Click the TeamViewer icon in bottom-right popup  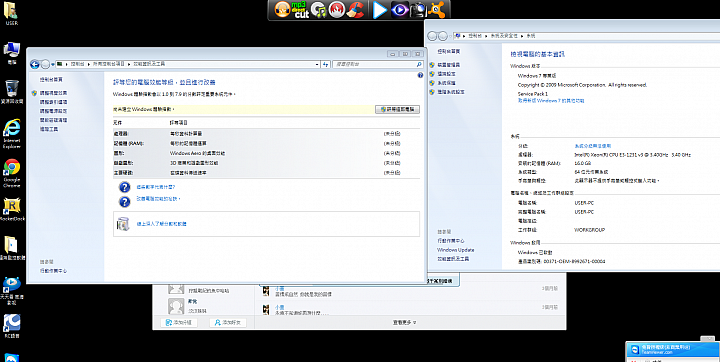(635, 350)
